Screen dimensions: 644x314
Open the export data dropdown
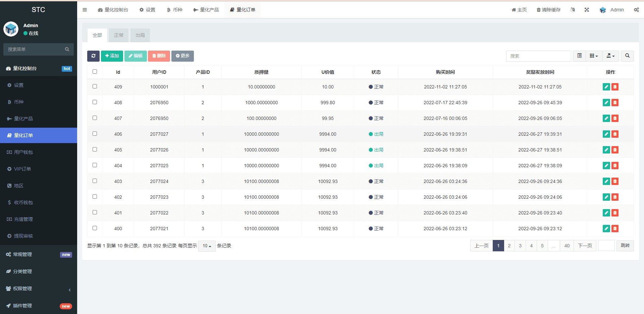[610, 56]
